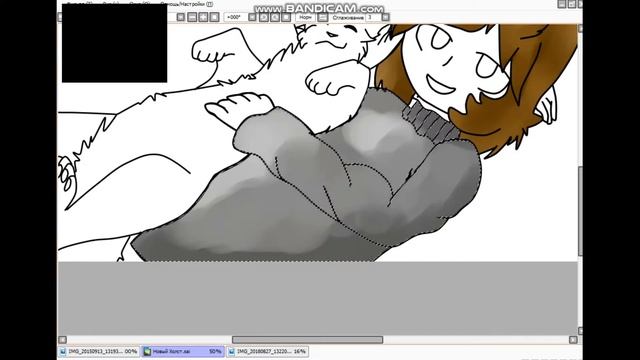Click the horizontal scrollbar right arrow

[573, 340]
